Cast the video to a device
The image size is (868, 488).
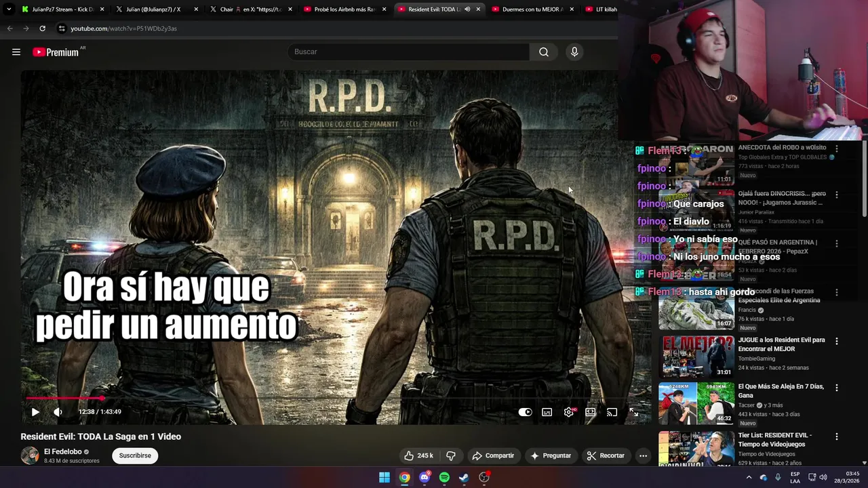(x=612, y=412)
